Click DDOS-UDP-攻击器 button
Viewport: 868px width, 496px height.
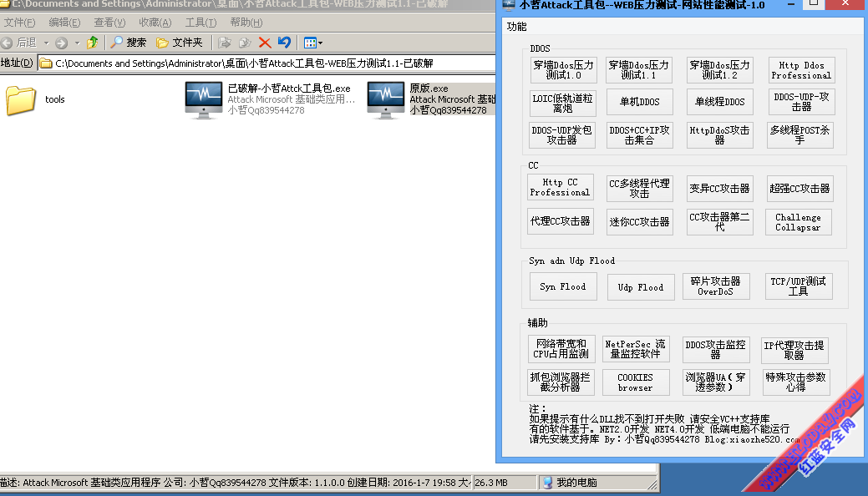click(801, 102)
